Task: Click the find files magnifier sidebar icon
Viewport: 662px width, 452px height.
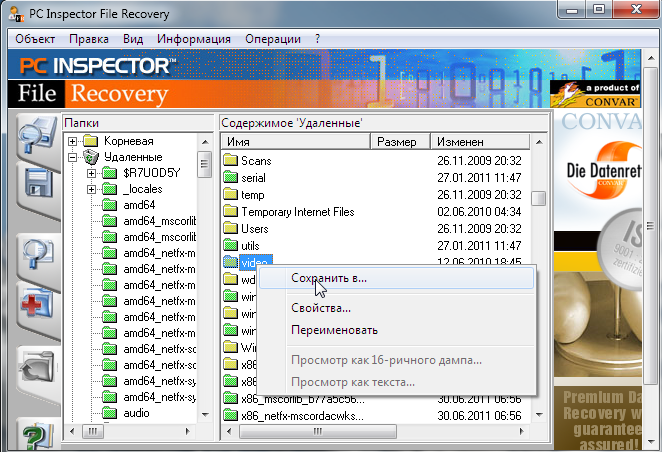Action: point(38,253)
